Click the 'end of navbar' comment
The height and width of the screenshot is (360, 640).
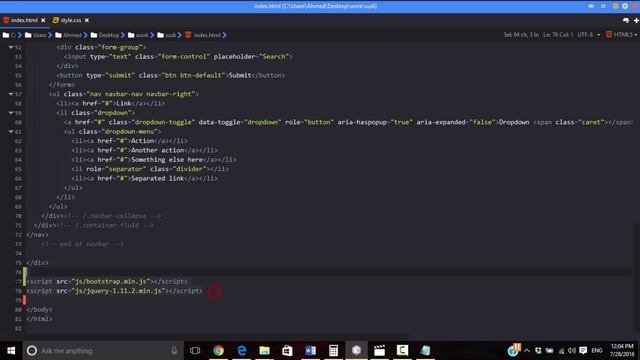[x=82, y=244]
